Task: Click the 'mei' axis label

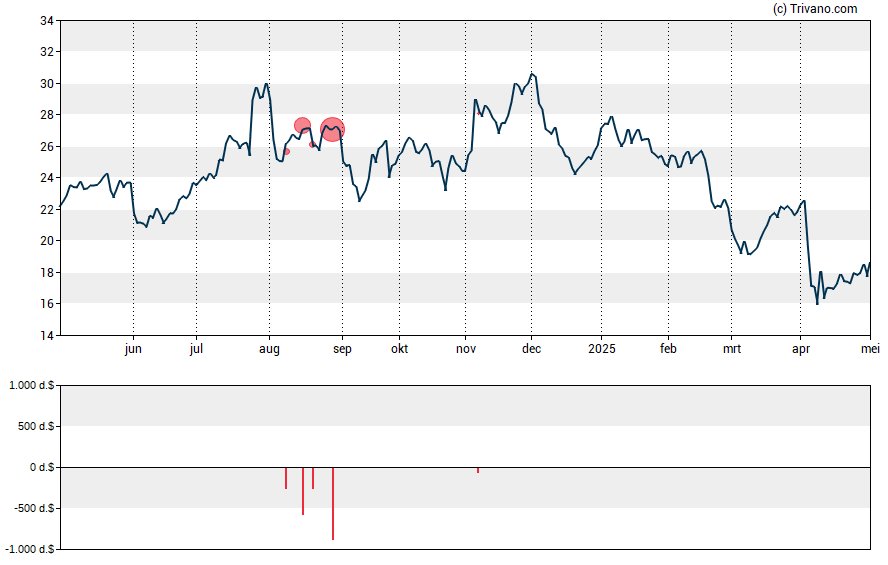Action: [x=870, y=349]
